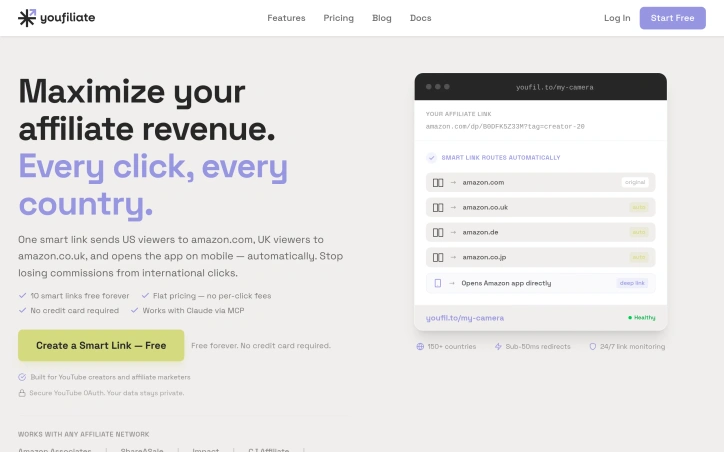Click the lock icon beside Secure YouTube OAuth
The height and width of the screenshot is (452, 724).
[22, 393]
